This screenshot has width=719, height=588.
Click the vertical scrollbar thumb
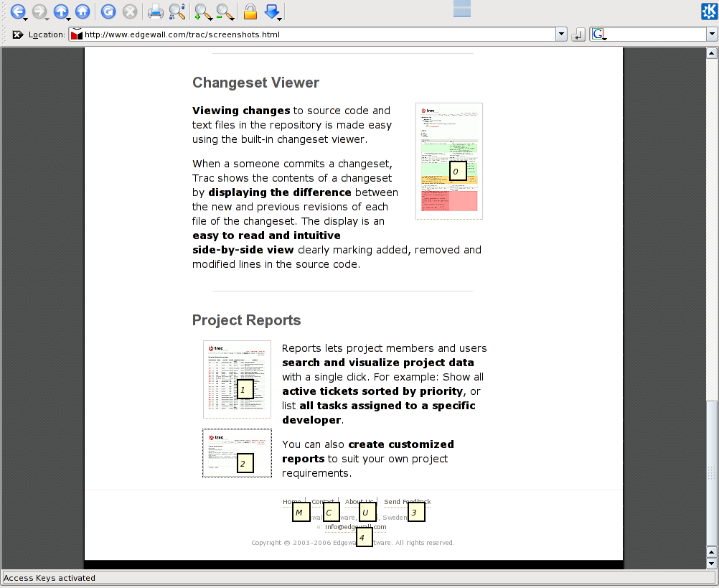711,472
